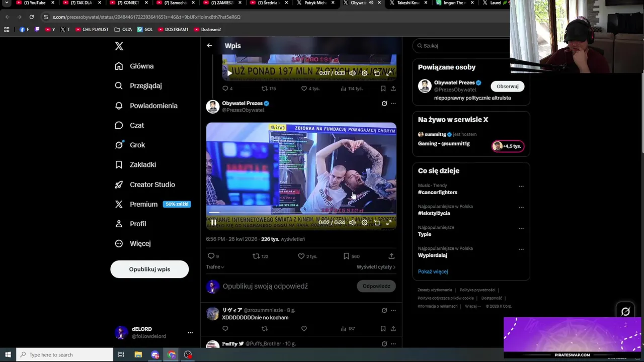644x362 pixels.
Task: Play the upper video at 0:07
Action: point(229,73)
